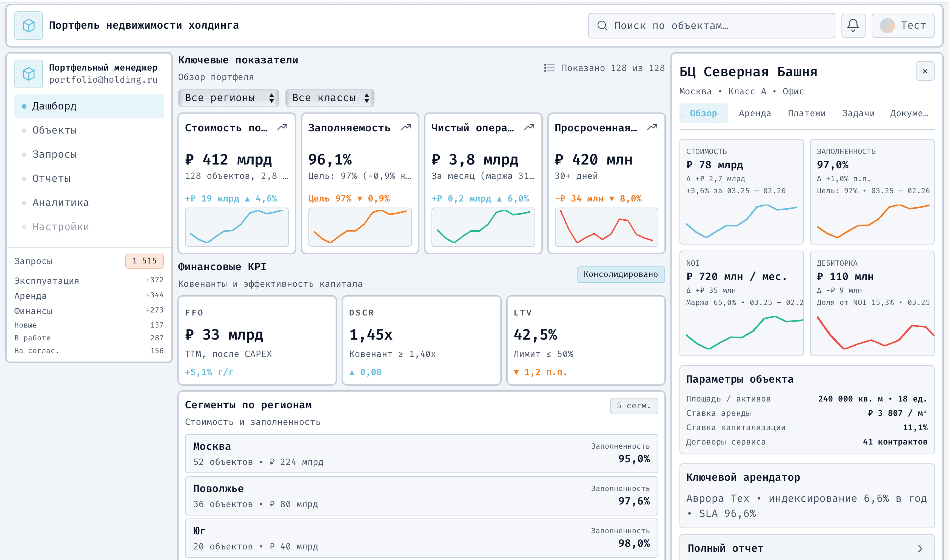
Task: Switch to the Аренда tab
Action: coord(755,113)
